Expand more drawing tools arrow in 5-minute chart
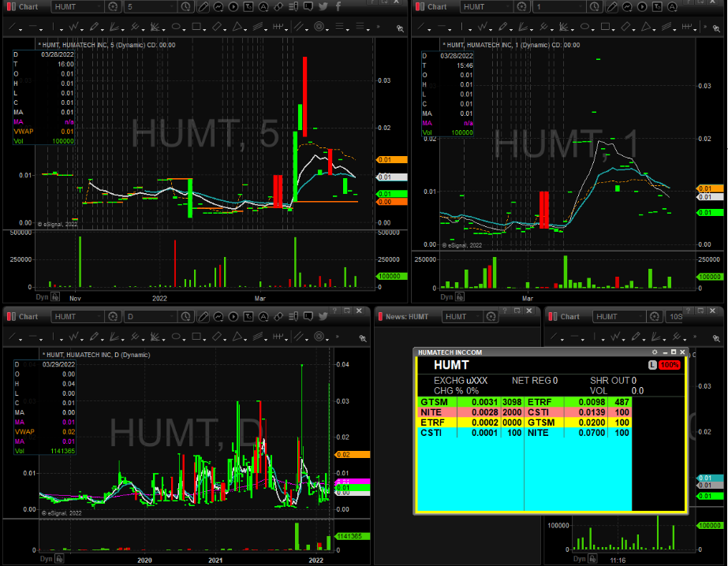Image resolution: width=728 pixels, height=566 pixels. point(379,27)
